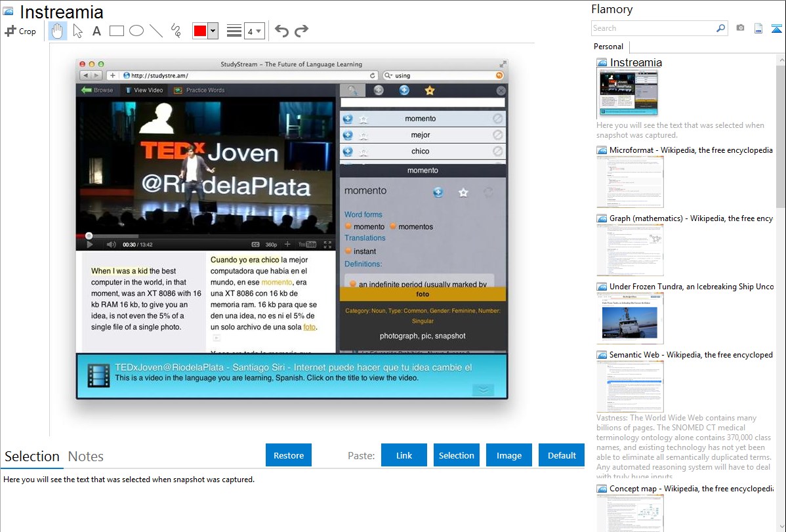786x532 pixels.
Task: Undo the last annotation
Action: 281,31
